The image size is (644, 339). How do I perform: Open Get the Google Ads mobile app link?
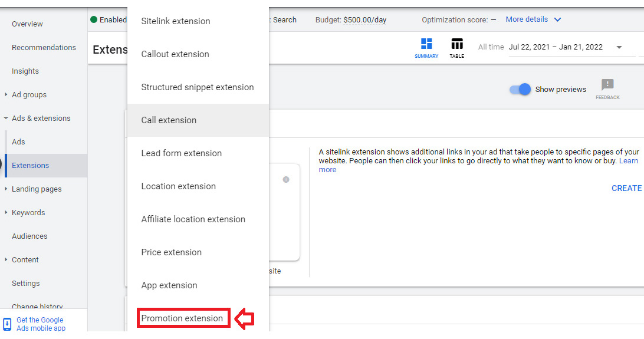pyautogui.click(x=41, y=324)
